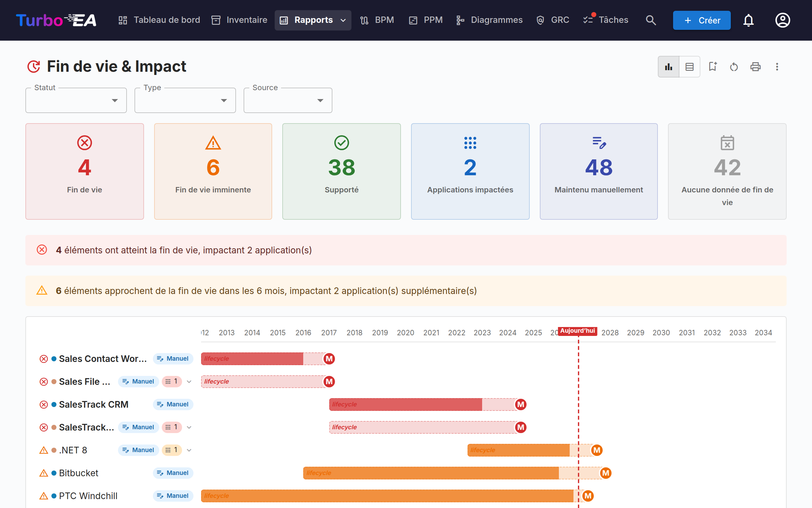Open the Tâches page
Image resolution: width=812 pixels, height=508 pixels.
pos(605,20)
